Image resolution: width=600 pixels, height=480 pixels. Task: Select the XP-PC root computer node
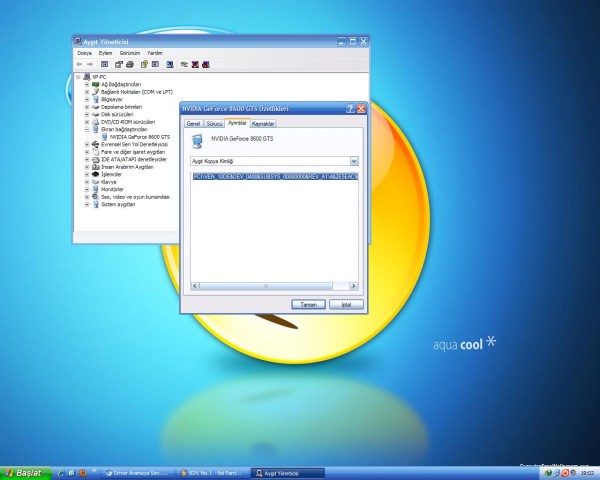point(101,77)
